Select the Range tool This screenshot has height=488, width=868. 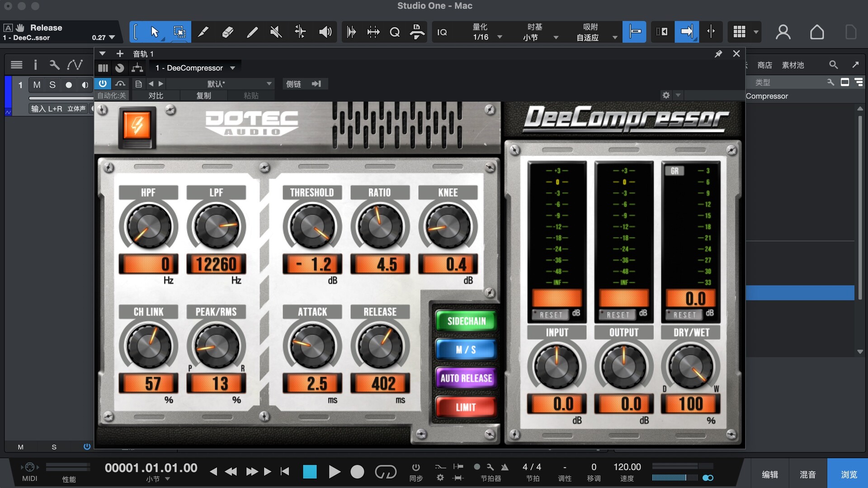(179, 32)
